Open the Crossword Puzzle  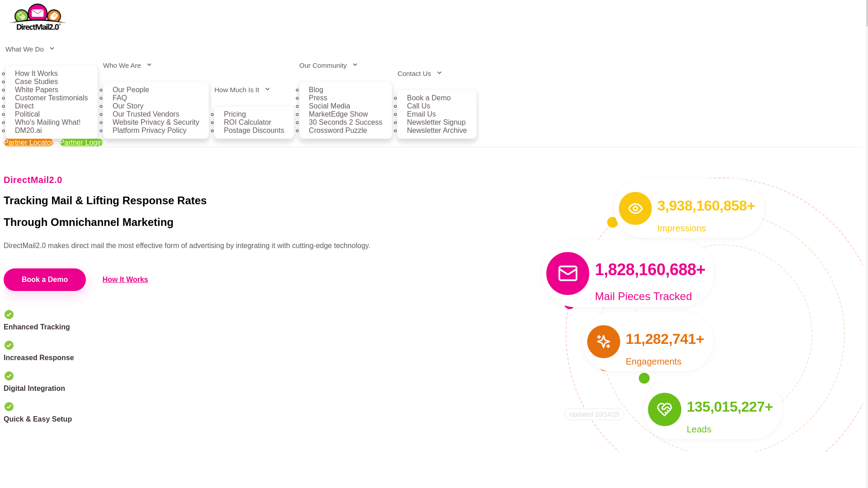coord(338,130)
